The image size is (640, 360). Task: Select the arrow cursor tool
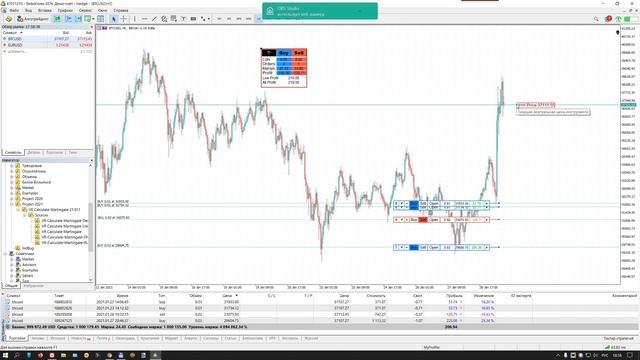114,19
